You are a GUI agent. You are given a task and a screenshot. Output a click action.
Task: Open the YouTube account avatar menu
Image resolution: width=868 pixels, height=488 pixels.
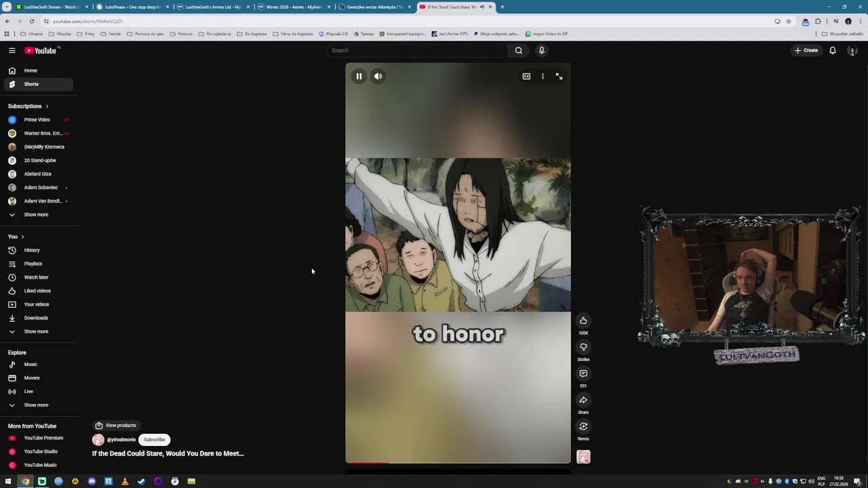[852, 50]
